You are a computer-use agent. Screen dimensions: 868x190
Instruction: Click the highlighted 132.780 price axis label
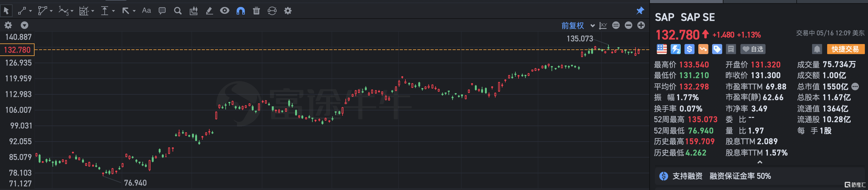17,50
